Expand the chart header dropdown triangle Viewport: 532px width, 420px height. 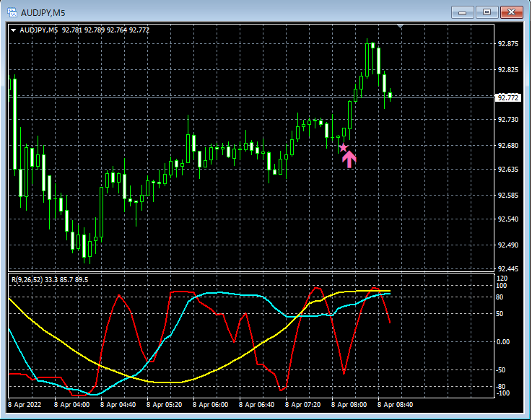click(x=13, y=30)
